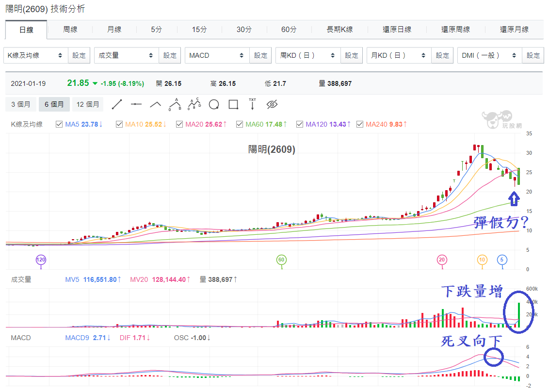Click the purple 120 moving average marker
549x392 pixels.
click(41, 260)
